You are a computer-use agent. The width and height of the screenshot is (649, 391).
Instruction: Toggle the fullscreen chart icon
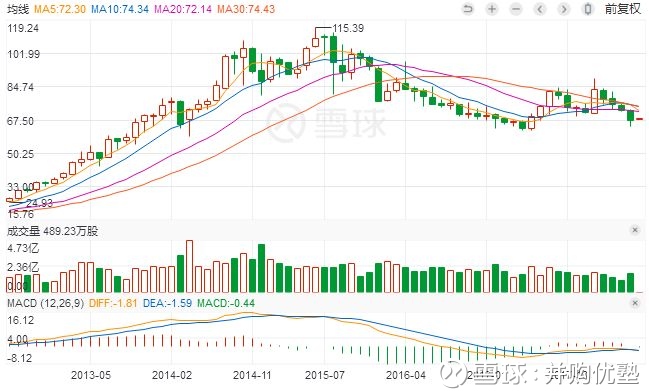pyautogui.click(x=587, y=9)
